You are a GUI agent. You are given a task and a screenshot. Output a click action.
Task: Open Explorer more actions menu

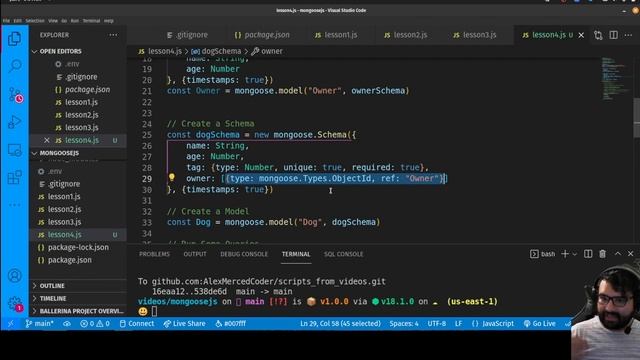pyautogui.click(x=113, y=35)
